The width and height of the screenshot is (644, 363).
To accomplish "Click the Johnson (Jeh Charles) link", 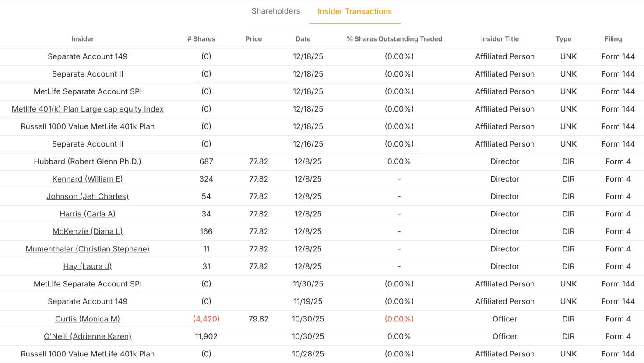I will [x=88, y=196].
